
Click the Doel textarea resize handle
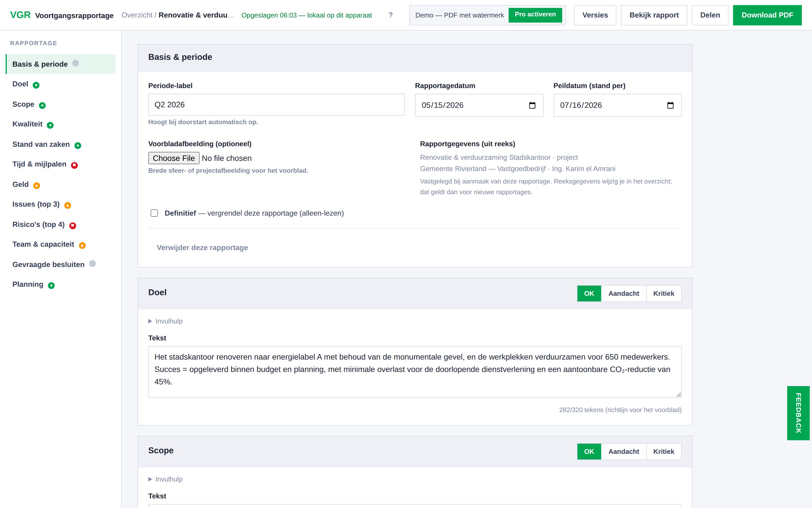click(678, 395)
